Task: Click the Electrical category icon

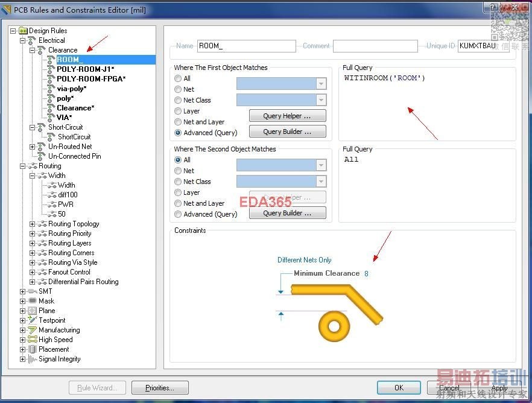Action: coord(32,40)
